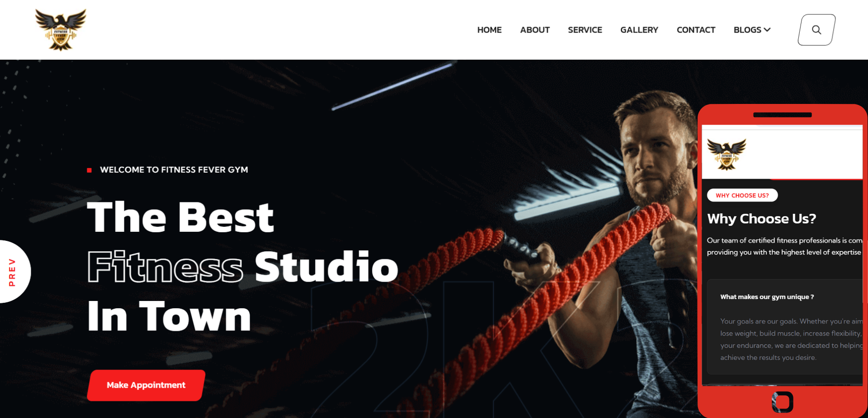Go to the About page
Viewport: 868px width, 418px height.
coord(535,30)
